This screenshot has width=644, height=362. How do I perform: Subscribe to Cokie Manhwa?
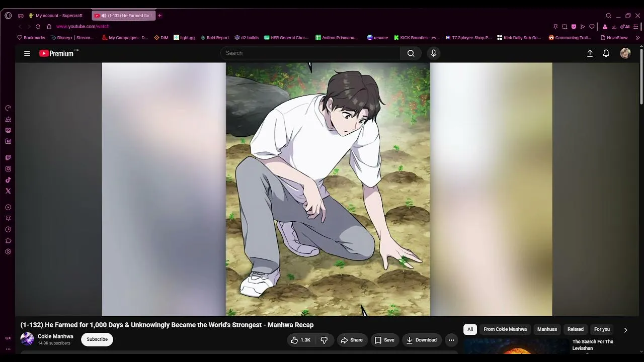pos(97,339)
